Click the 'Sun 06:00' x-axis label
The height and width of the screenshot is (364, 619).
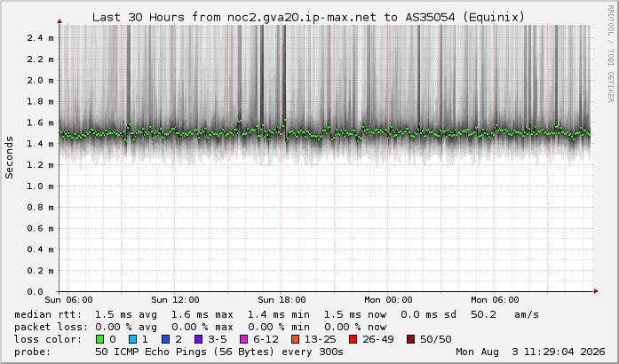pos(68,300)
